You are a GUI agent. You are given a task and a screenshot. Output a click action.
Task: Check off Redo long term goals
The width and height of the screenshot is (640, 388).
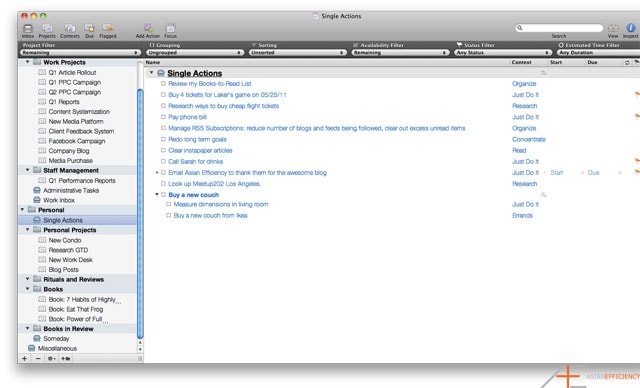point(163,139)
